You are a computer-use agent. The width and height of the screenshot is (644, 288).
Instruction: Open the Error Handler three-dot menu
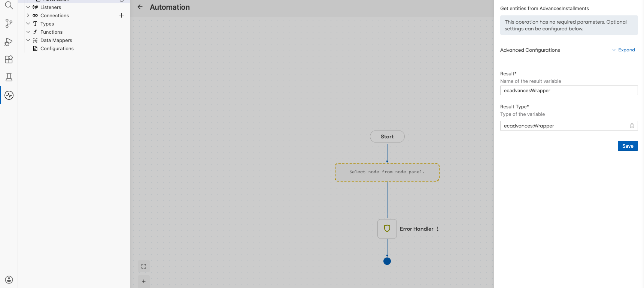[x=438, y=229]
